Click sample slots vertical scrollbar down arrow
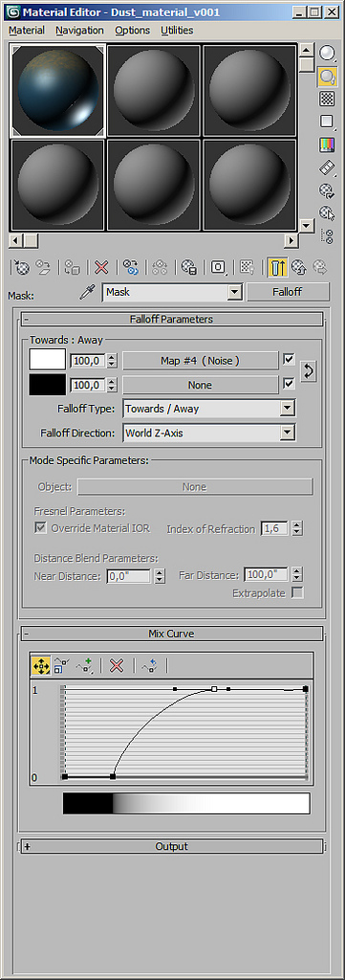 pos(306,225)
